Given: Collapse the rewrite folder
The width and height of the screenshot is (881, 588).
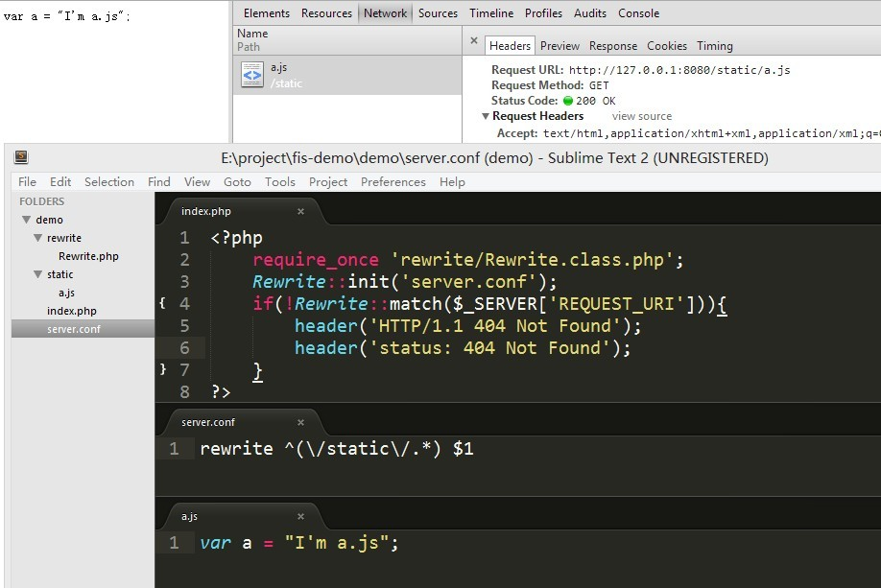Looking at the screenshot, I should pos(37,238).
